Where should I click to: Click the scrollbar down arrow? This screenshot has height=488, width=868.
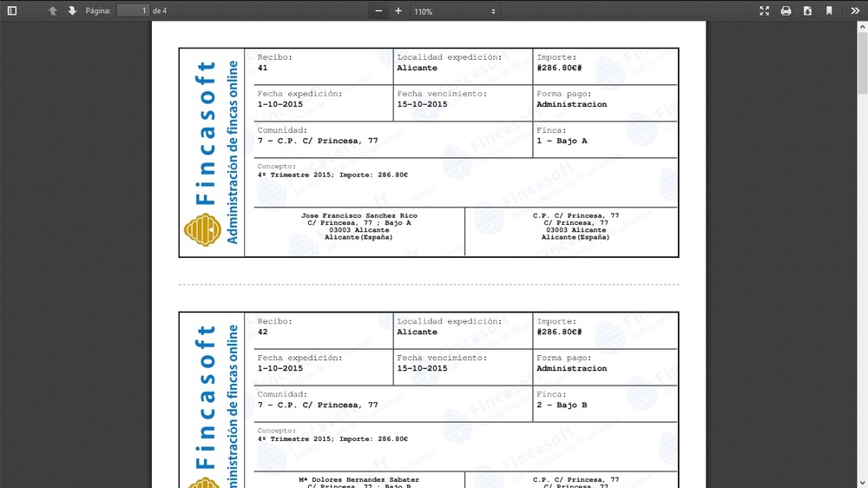click(x=863, y=483)
